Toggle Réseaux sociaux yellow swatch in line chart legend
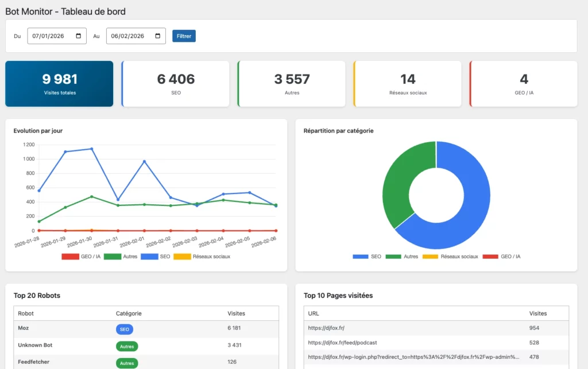This screenshot has height=369, width=588. coord(182,257)
